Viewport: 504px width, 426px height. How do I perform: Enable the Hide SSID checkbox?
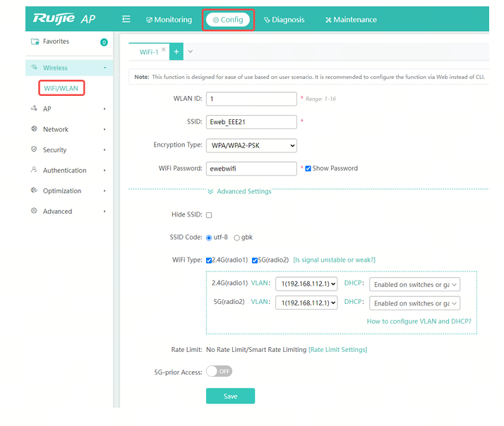point(209,215)
